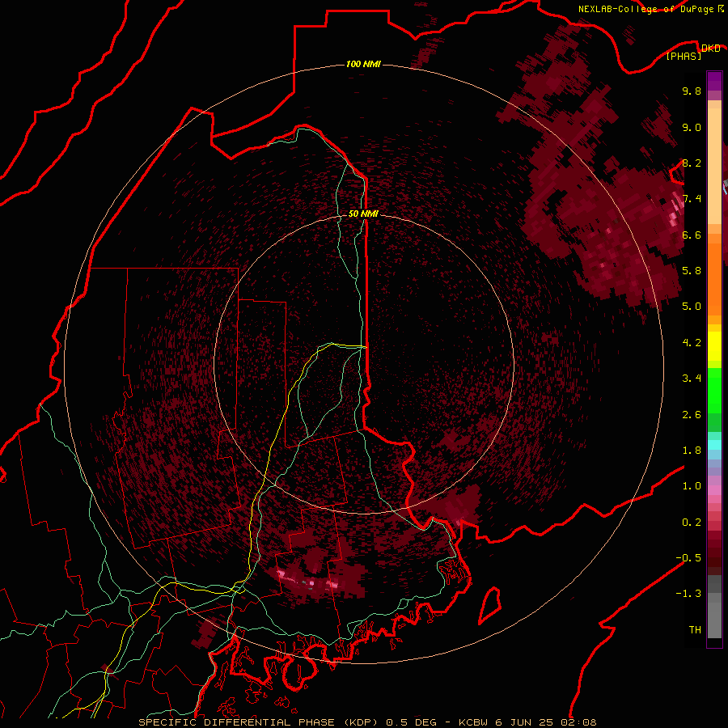Click the -0.5 value on the color scale
Image resolution: width=728 pixels, height=728 pixels.
tap(688, 558)
